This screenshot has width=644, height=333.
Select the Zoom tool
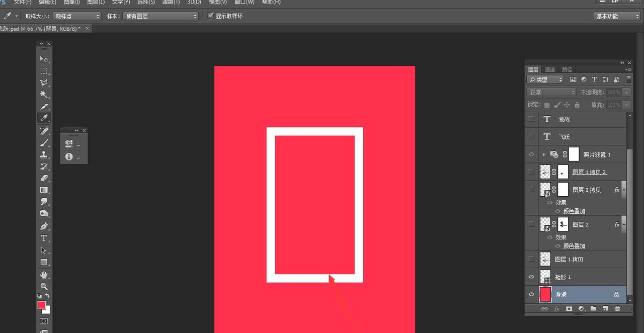point(44,286)
